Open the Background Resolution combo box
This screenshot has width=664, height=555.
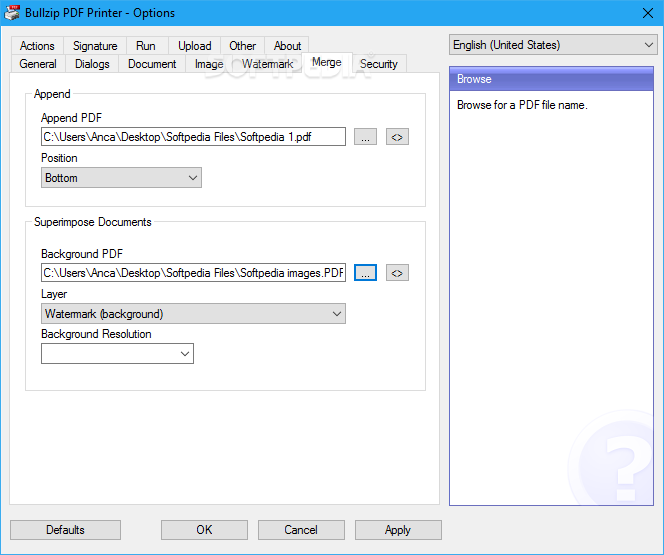tap(117, 353)
